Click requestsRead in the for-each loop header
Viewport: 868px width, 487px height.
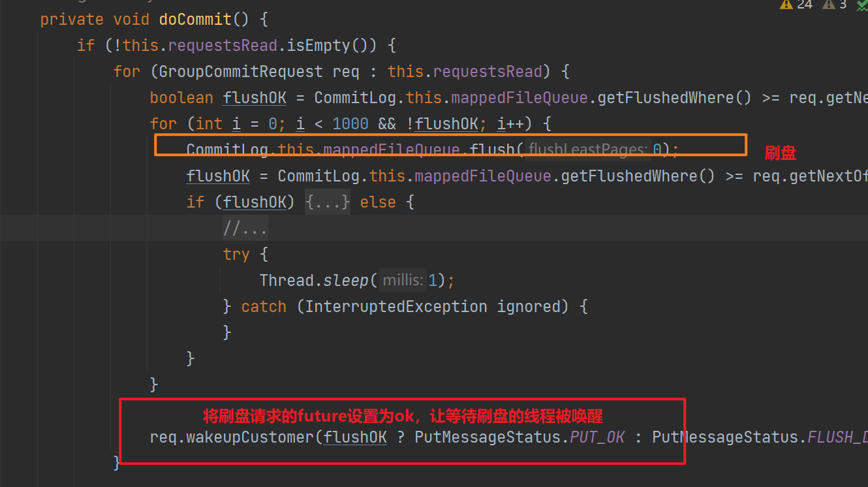tap(488, 72)
